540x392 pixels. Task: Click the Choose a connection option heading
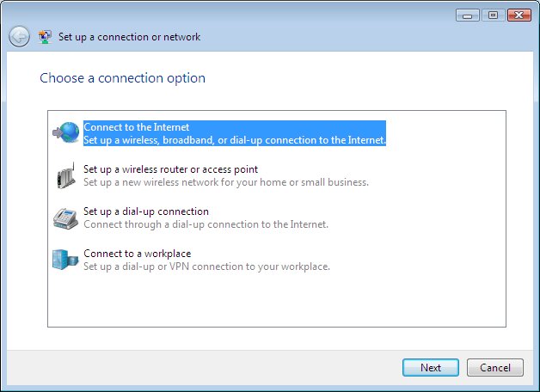123,78
